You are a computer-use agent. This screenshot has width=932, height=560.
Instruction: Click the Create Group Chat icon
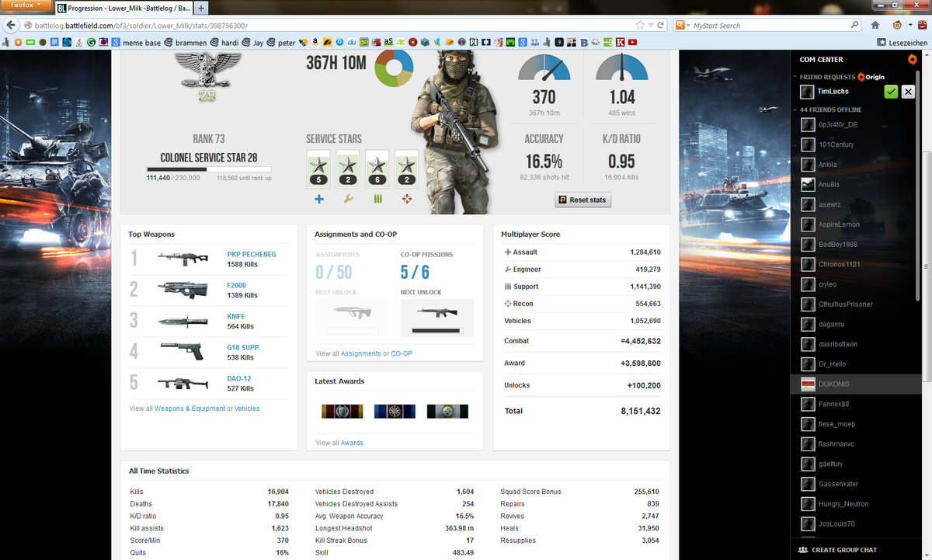802,550
